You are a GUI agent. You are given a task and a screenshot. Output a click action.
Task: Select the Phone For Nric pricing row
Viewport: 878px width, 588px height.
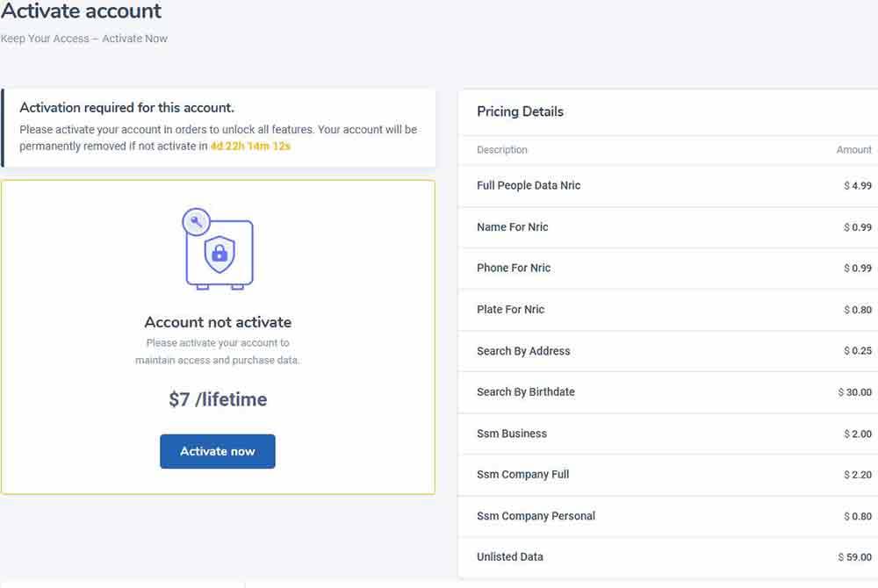[667, 268]
